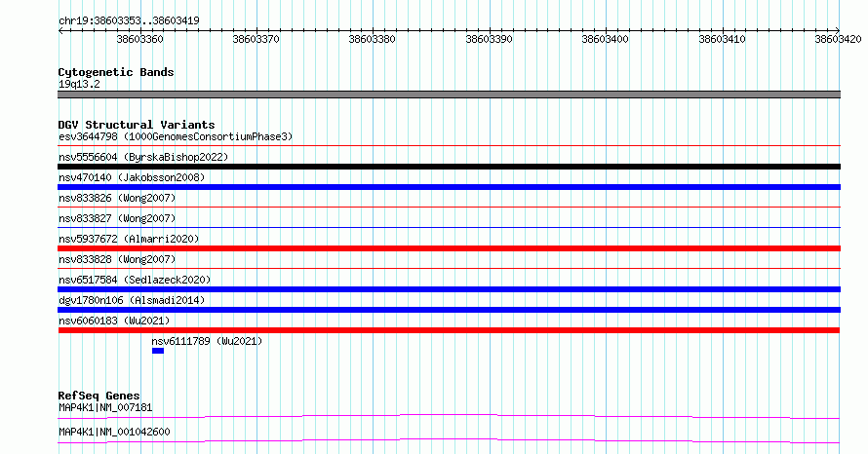
Task: Click the red bar of nsv6060183
Action: [449, 330]
